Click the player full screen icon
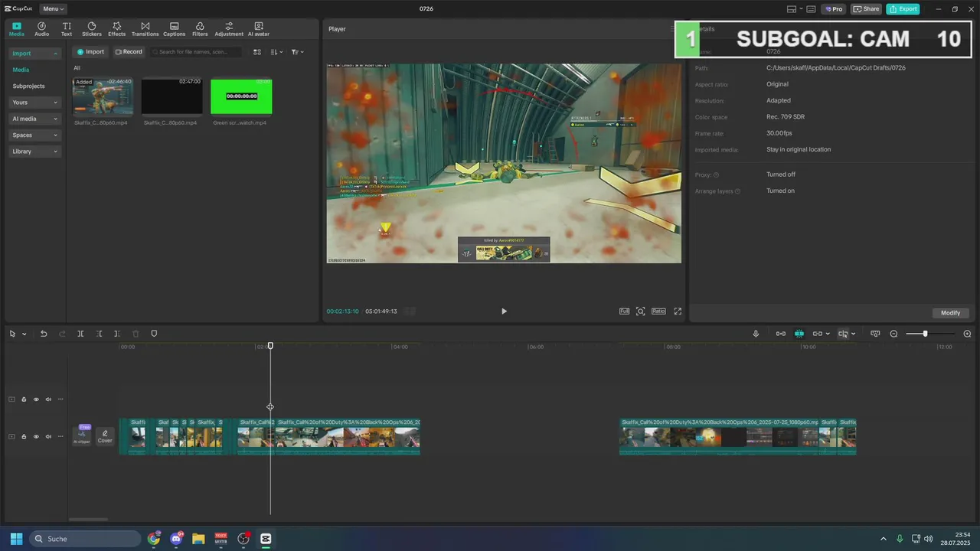 (x=678, y=311)
